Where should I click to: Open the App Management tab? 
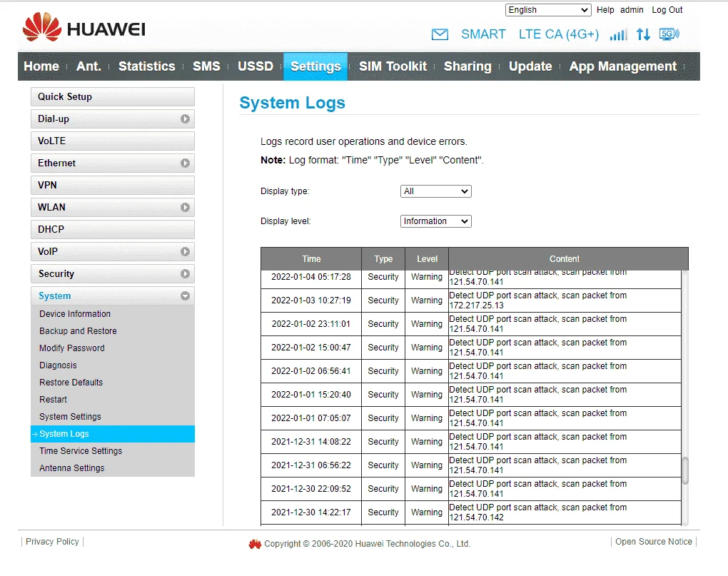tap(622, 66)
